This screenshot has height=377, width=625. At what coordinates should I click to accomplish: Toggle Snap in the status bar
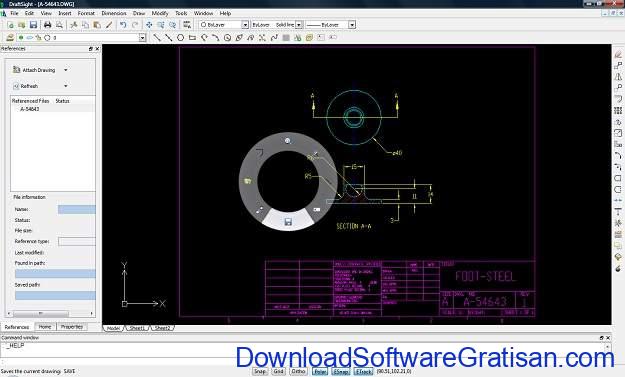260,371
